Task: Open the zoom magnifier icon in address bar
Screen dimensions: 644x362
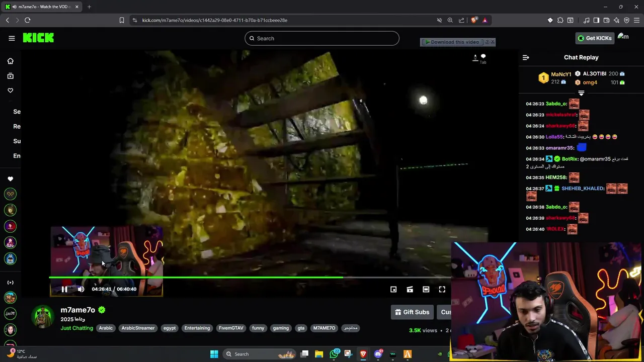Action: (450, 20)
